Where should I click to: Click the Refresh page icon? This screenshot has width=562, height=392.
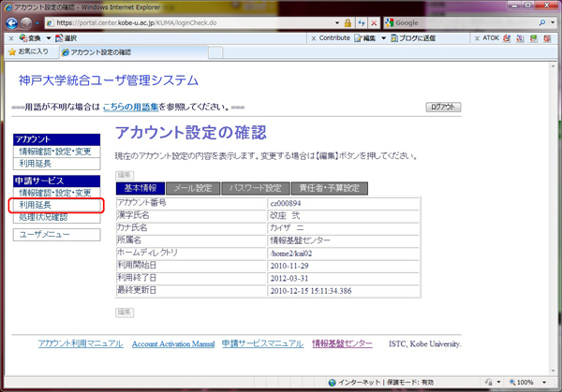click(362, 23)
